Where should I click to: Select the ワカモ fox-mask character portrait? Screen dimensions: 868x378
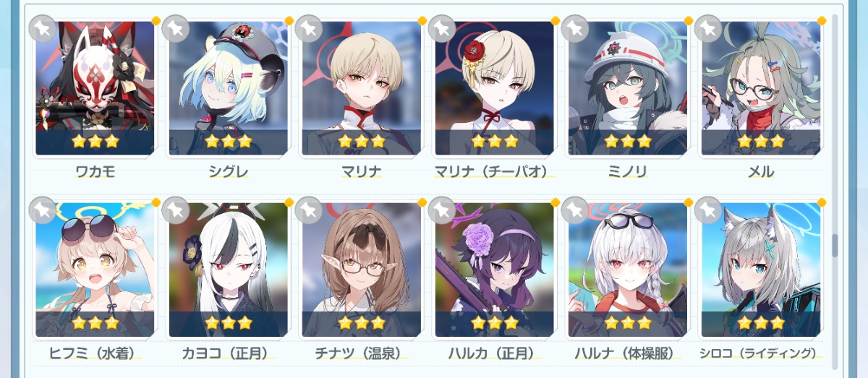point(95,88)
